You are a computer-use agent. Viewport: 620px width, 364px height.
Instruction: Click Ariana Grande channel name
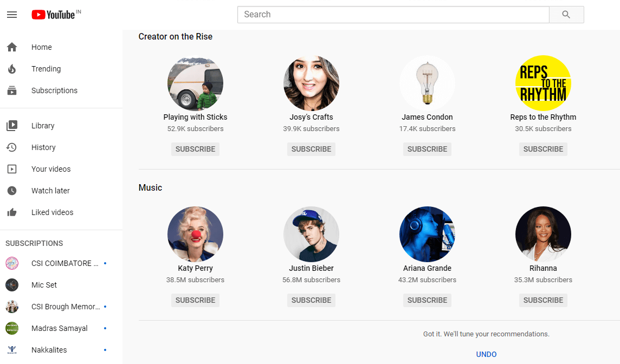[x=427, y=268]
